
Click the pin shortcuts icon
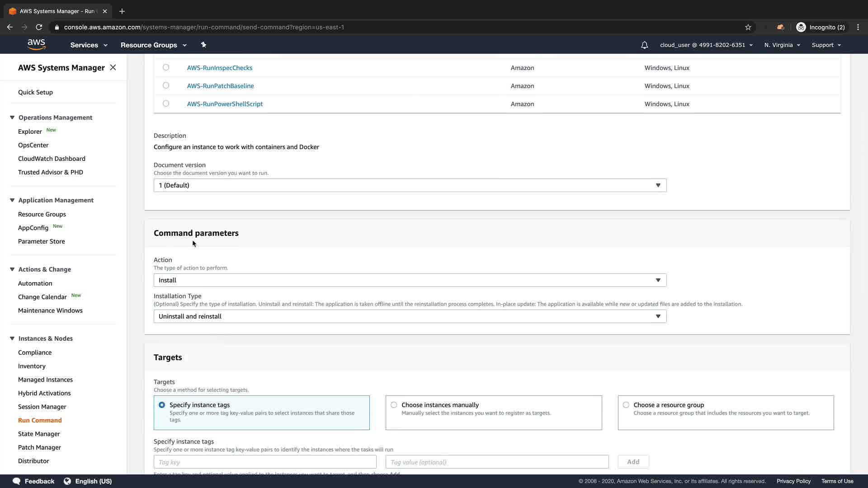(203, 45)
